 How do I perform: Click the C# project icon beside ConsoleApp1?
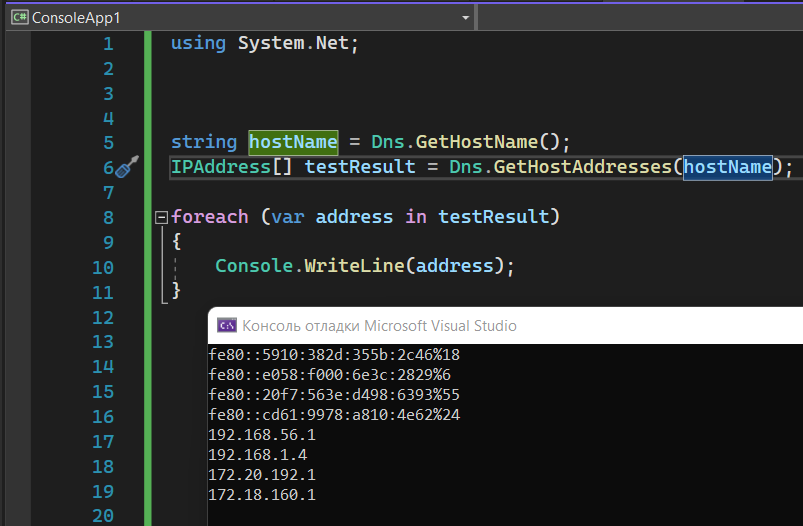[x=19, y=17]
